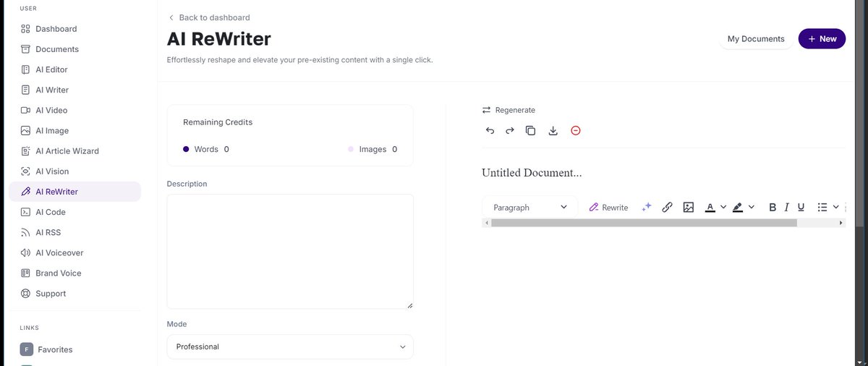This screenshot has height=366, width=868.
Task: Insert a link with the chain icon
Action: click(668, 207)
